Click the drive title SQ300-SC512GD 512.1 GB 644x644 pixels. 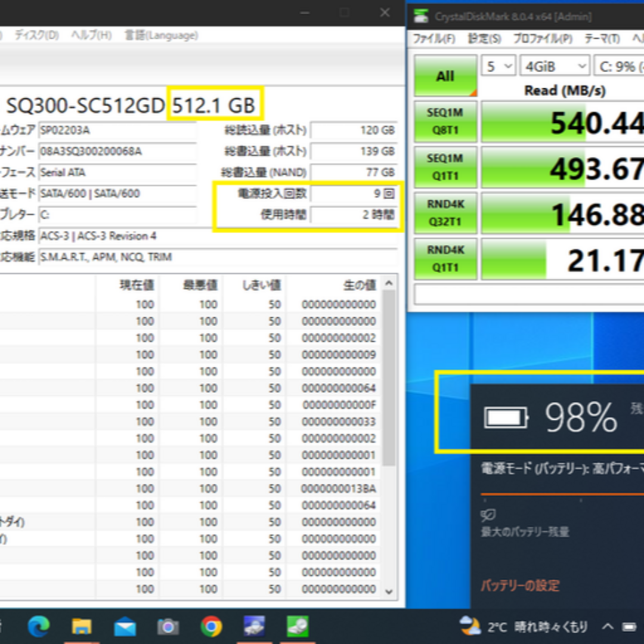[131, 105]
